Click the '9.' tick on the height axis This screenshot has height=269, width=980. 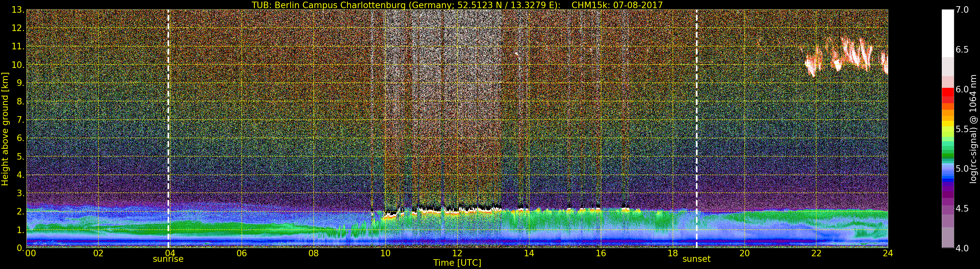point(21,83)
